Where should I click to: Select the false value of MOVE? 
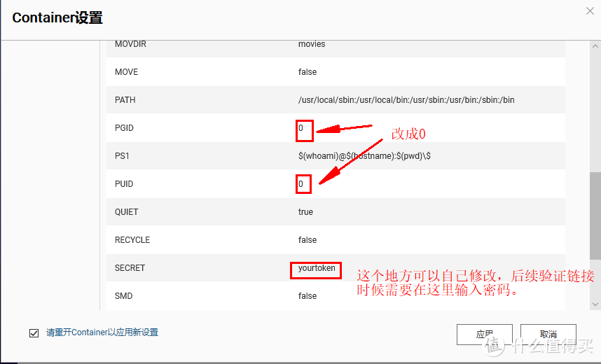308,72
